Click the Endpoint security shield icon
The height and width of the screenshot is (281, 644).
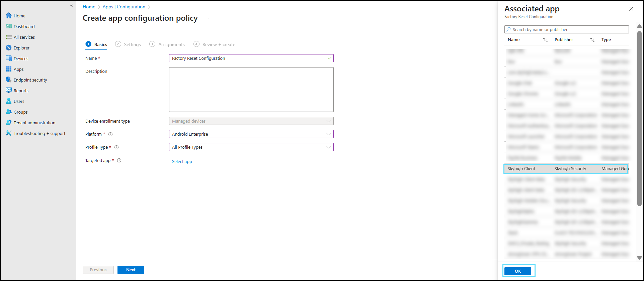[x=9, y=80]
